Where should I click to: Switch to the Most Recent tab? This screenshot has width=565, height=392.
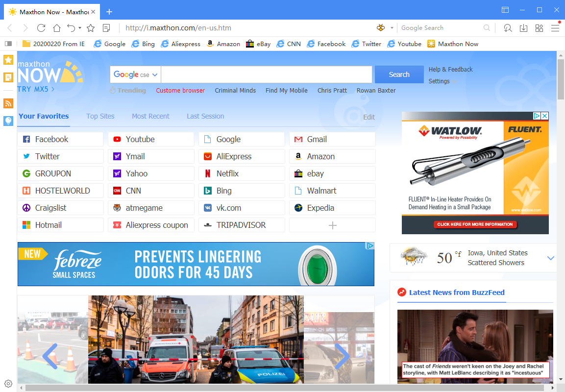coord(150,116)
